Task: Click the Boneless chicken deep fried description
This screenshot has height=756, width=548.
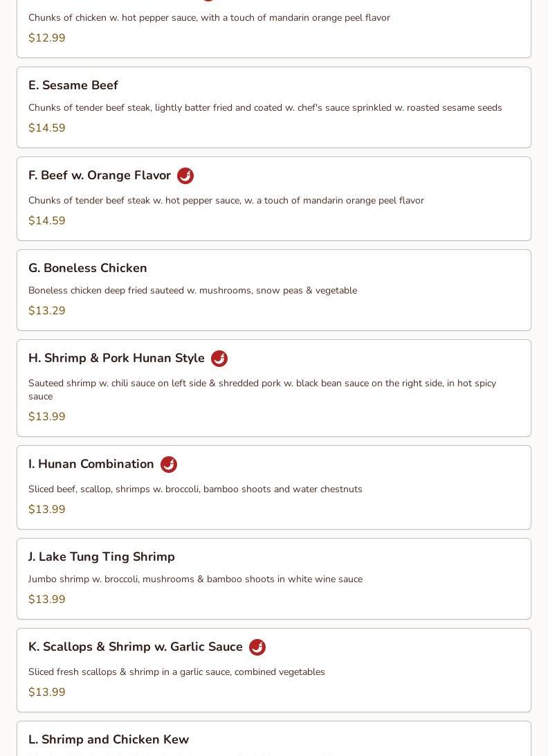Action: tap(193, 290)
